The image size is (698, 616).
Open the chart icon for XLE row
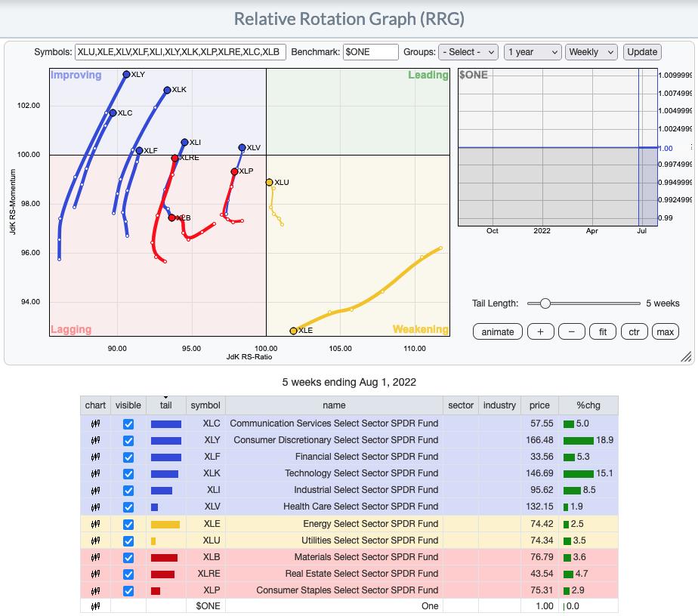coord(95,524)
